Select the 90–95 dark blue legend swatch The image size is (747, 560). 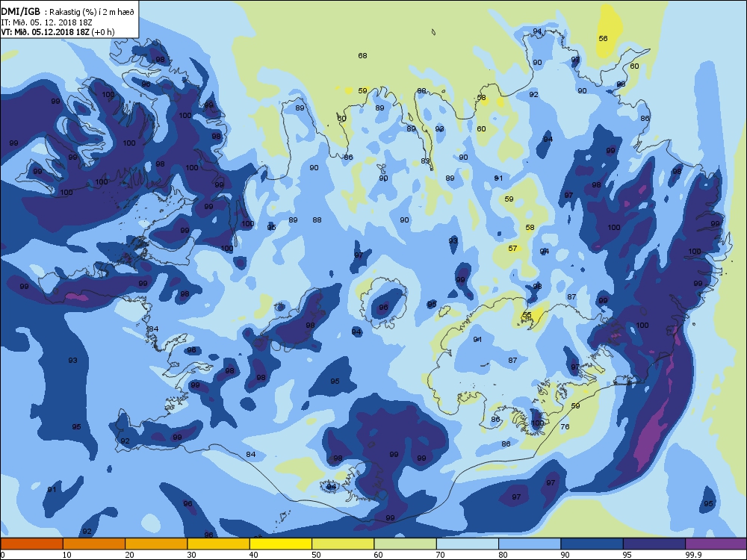592,544
